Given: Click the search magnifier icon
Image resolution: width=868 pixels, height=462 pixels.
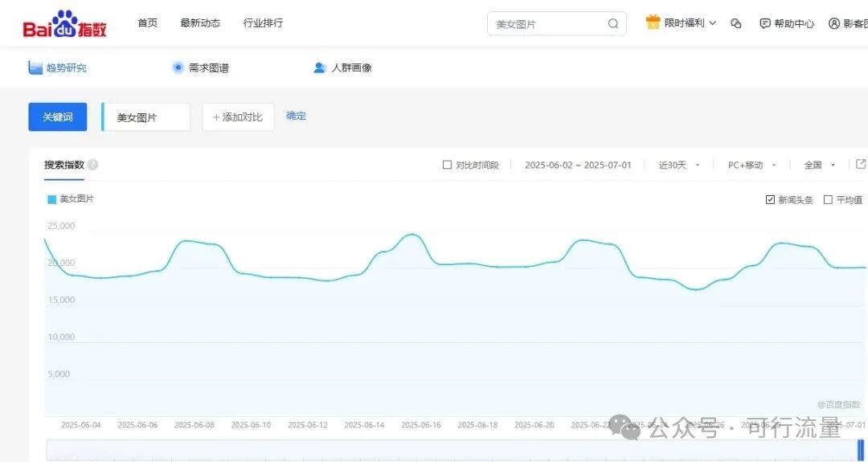Looking at the screenshot, I should pos(612,24).
